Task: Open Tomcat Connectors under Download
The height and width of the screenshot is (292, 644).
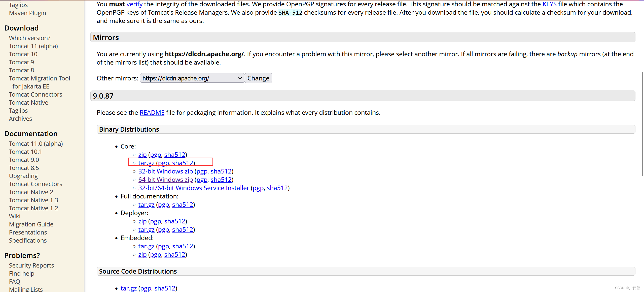Action: click(35, 94)
